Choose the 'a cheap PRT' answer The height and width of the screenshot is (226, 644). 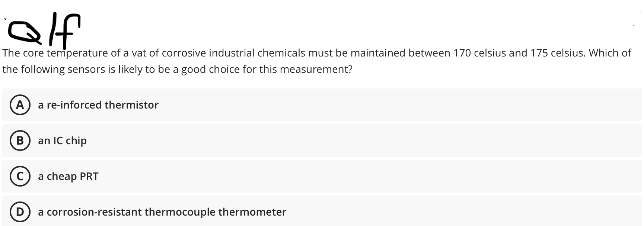(68, 177)
